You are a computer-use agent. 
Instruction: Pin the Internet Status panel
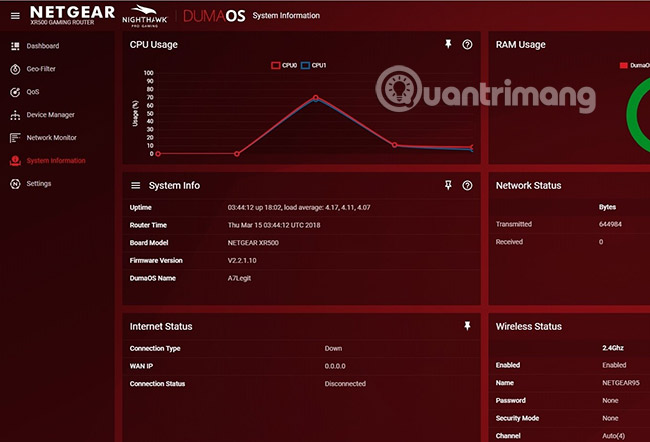pos(467,326)
